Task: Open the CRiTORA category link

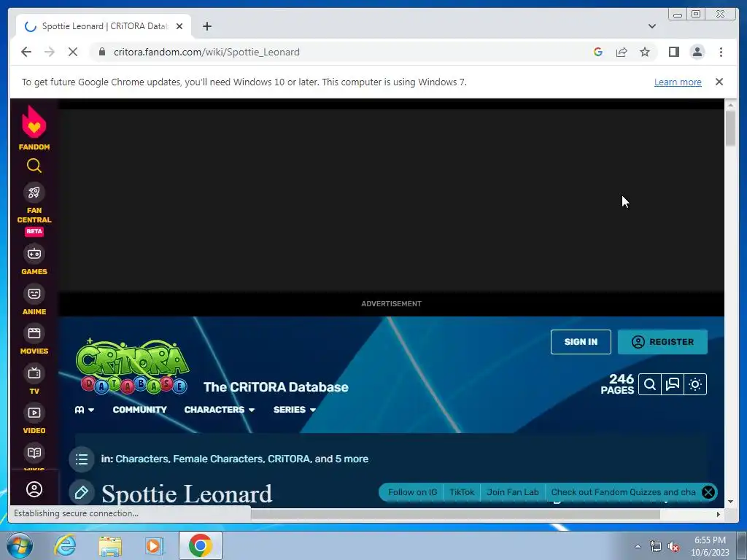Action: click(x=289, y=459)
